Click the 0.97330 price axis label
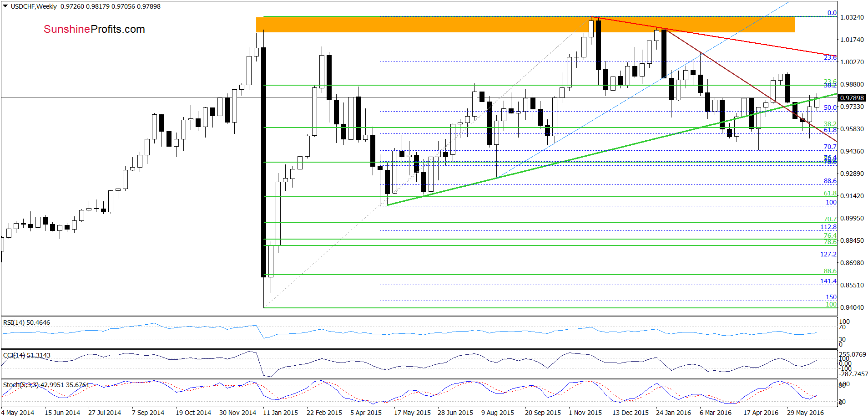The width and height of the screenshot is (868, 419). coord(852,107)
